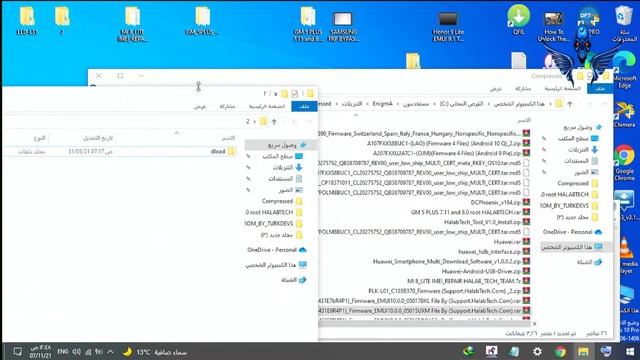Image resolution: width=640 pixels, height=360 pixels.
Task: Select DCPhoenix_v164.zip file
Action: click(x=500, y=202)
